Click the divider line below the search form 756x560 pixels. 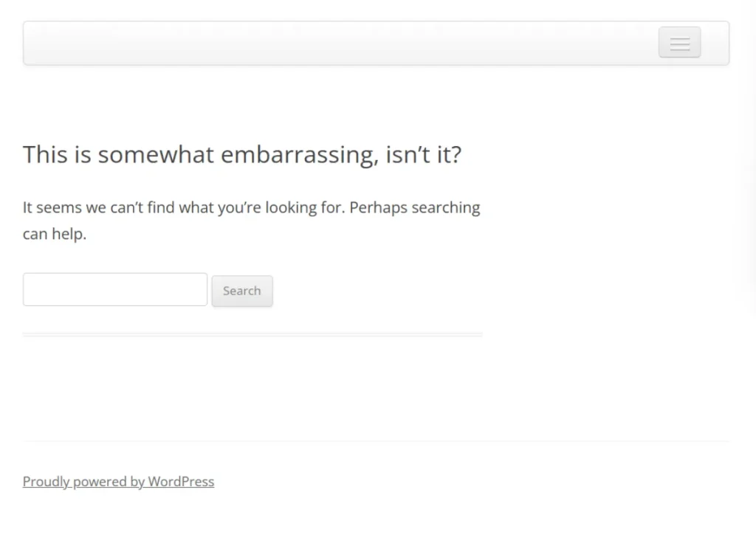click(x=252, y=335)
